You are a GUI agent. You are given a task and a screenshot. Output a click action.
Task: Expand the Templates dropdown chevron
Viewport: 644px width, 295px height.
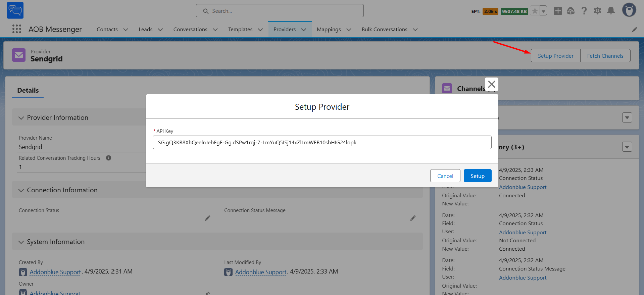pyautogui.click(x=260, y=30)
